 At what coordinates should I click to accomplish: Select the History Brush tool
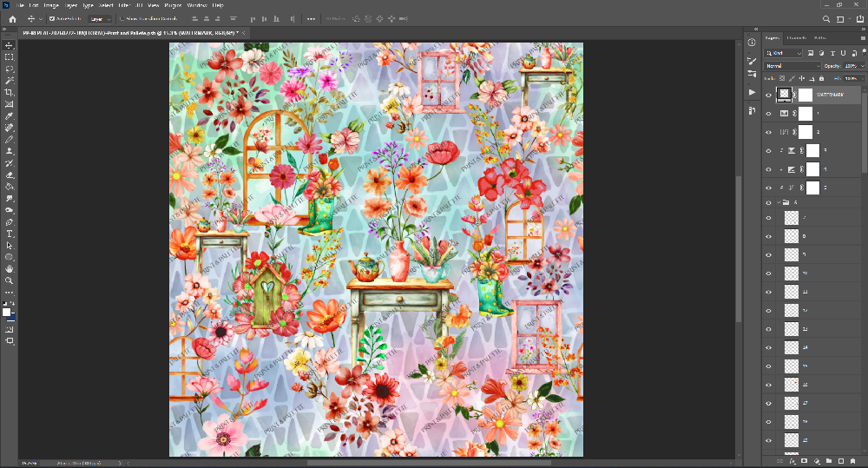point(10,163)
